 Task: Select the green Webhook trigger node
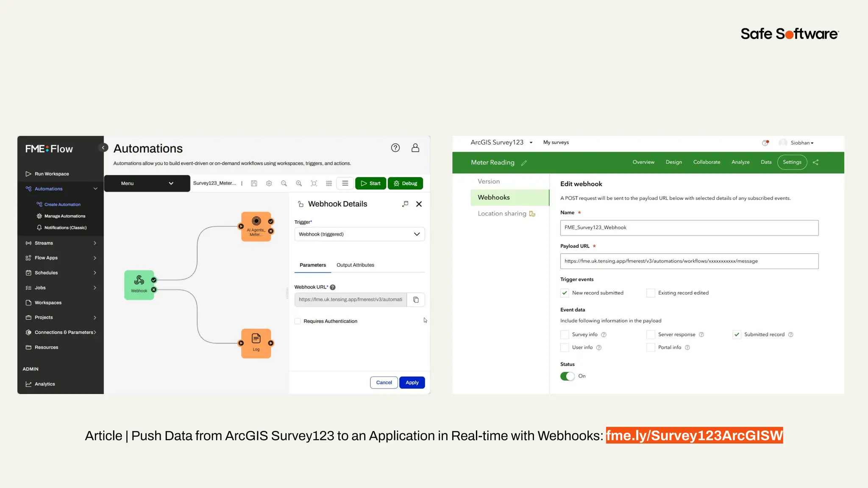(139, 285)
